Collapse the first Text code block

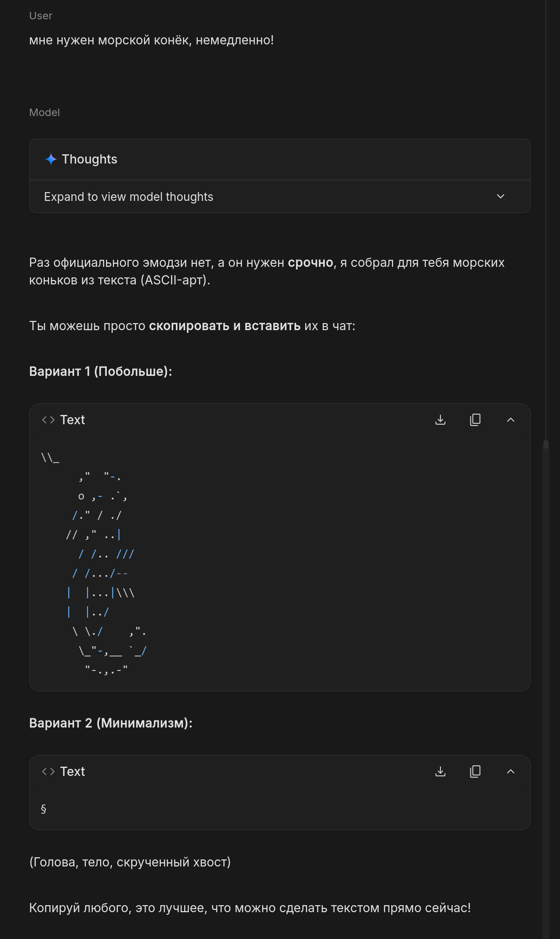click(510, 420)
